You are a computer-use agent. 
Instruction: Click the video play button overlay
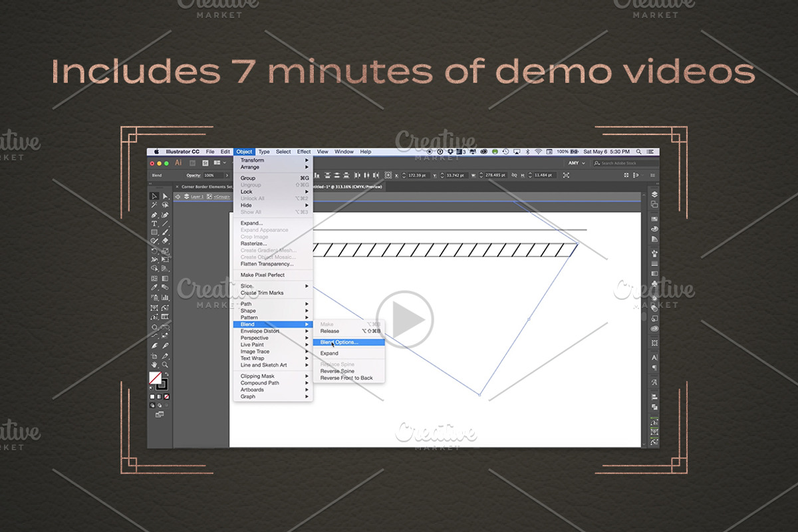(404, 319)
